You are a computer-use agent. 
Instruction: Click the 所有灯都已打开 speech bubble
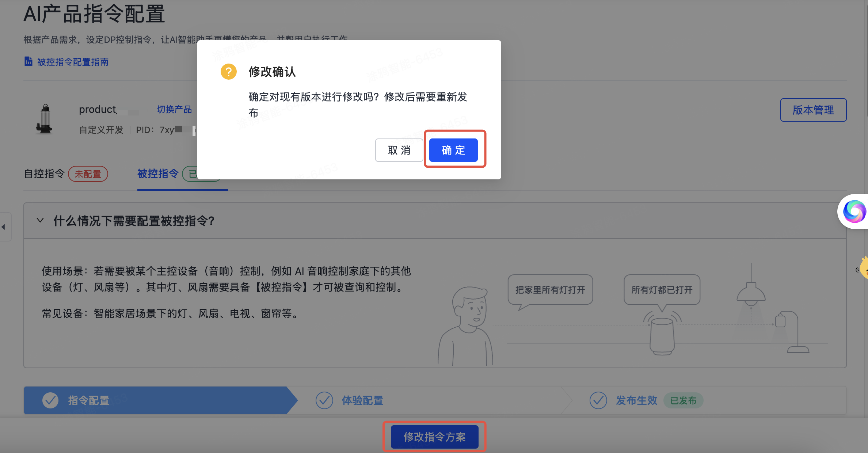point(662,290)
